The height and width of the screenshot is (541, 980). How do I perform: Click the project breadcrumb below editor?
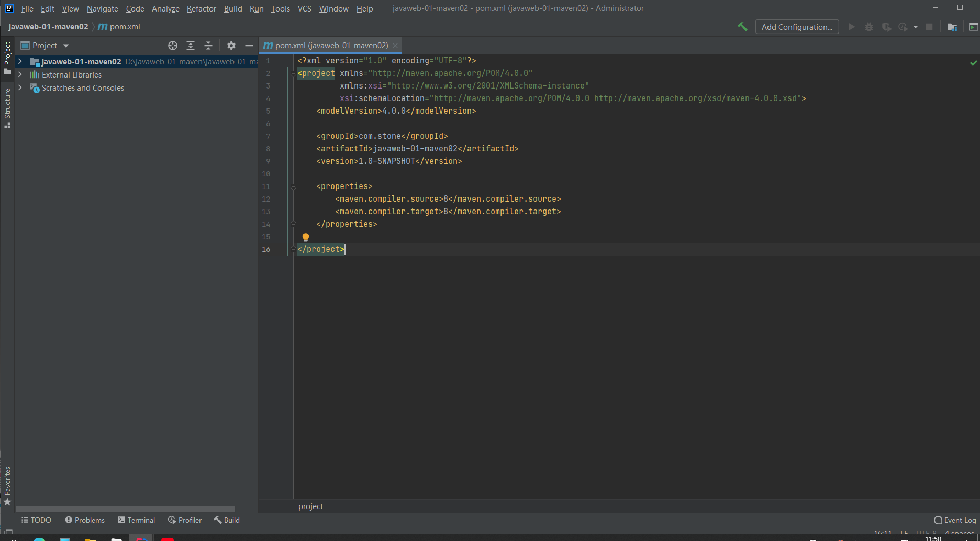point(310,506)
